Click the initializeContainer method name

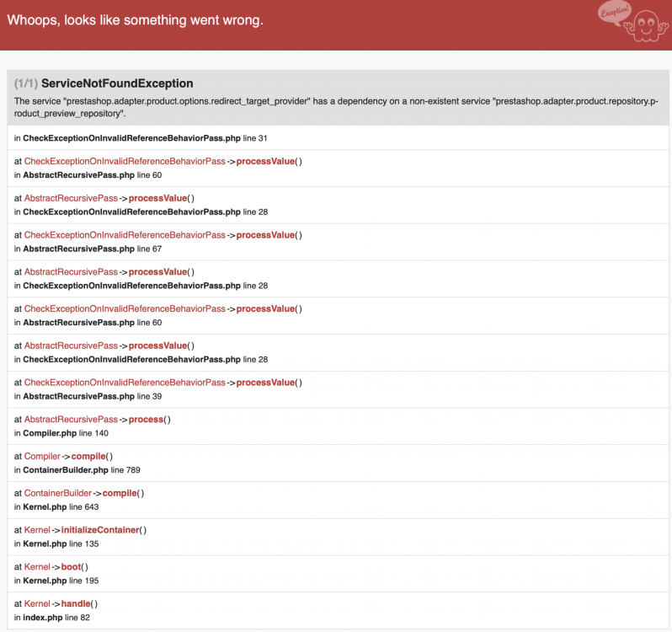[100, 530]
